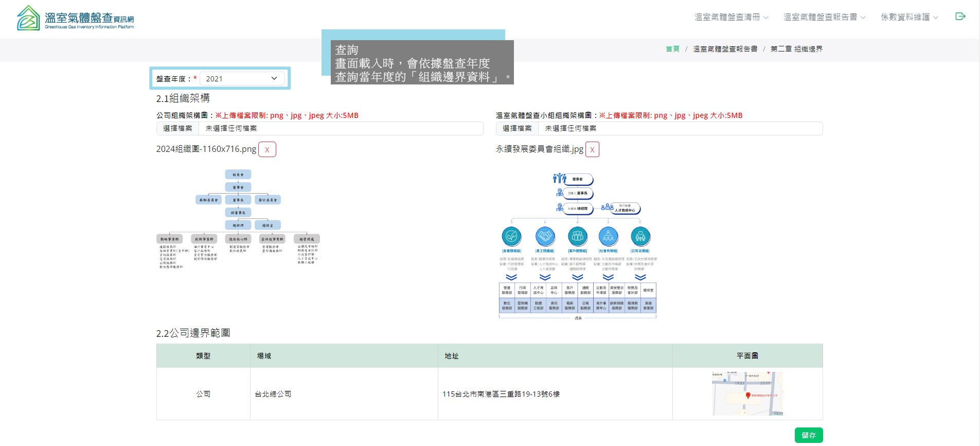The image size is (980, 446).
Task: Click the green house logo icon
Action: coord(28,18)
